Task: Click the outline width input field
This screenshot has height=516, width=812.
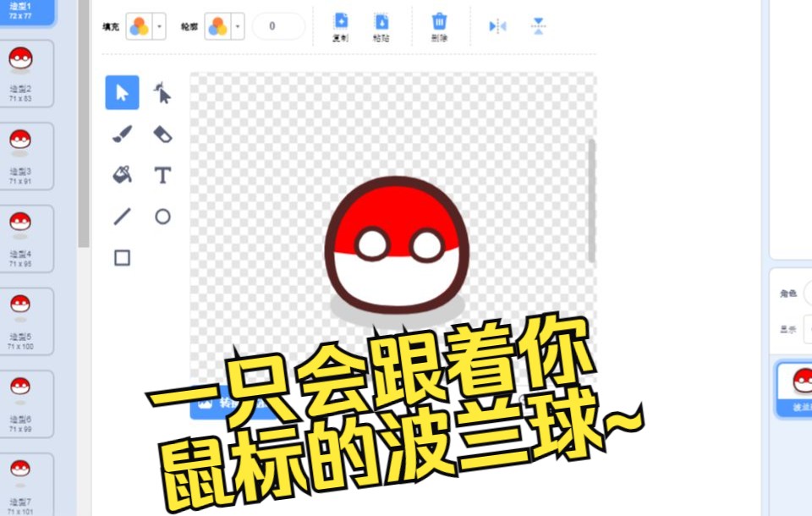Action: click(278, 26)
